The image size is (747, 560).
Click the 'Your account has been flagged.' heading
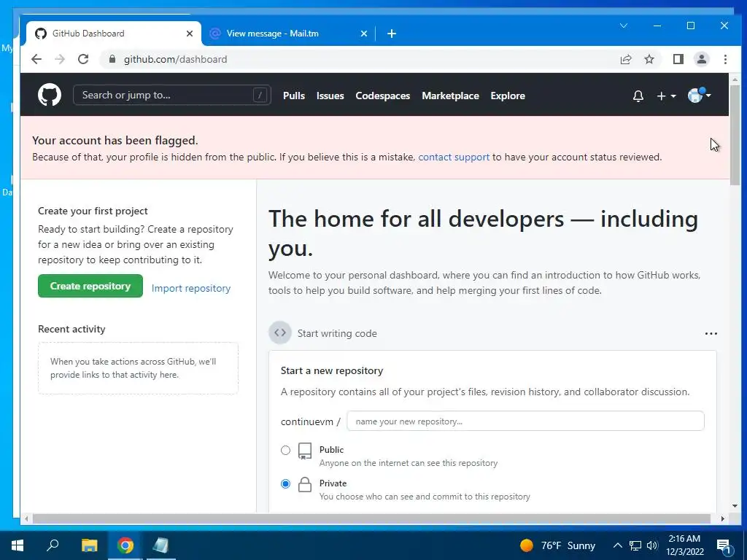click(115, 141)
